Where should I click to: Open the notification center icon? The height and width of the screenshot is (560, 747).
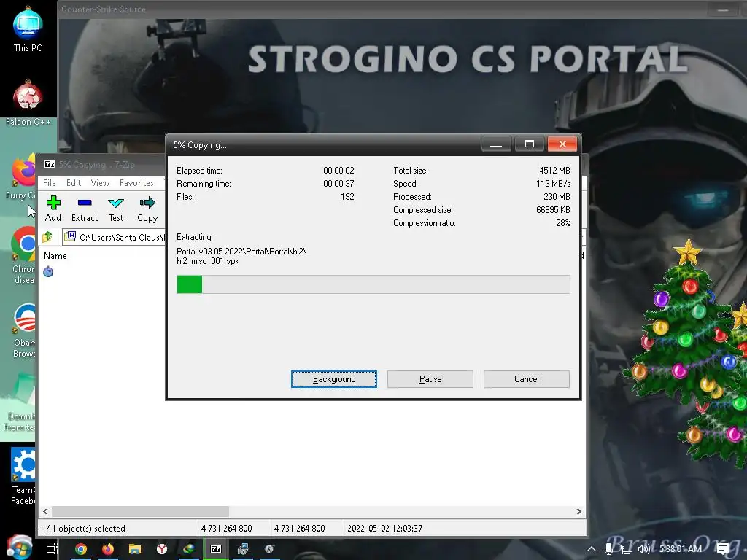tap(723, 549)
